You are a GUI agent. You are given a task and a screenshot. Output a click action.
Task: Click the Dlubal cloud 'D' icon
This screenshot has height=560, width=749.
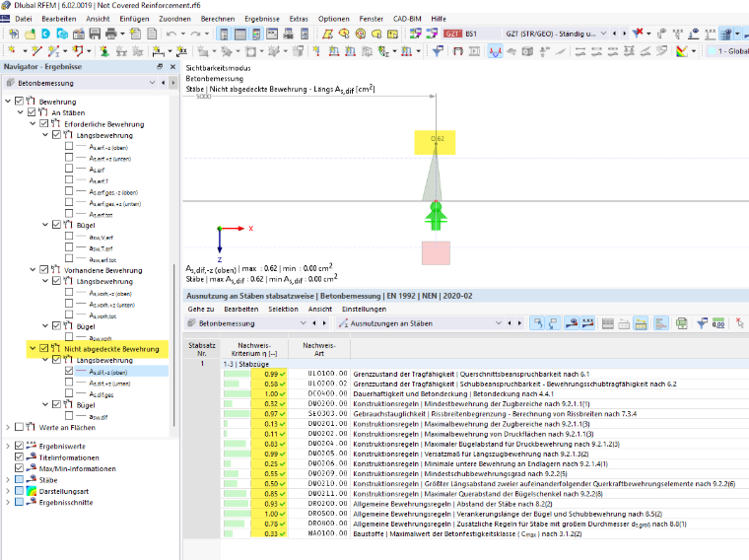pos(46,34)
